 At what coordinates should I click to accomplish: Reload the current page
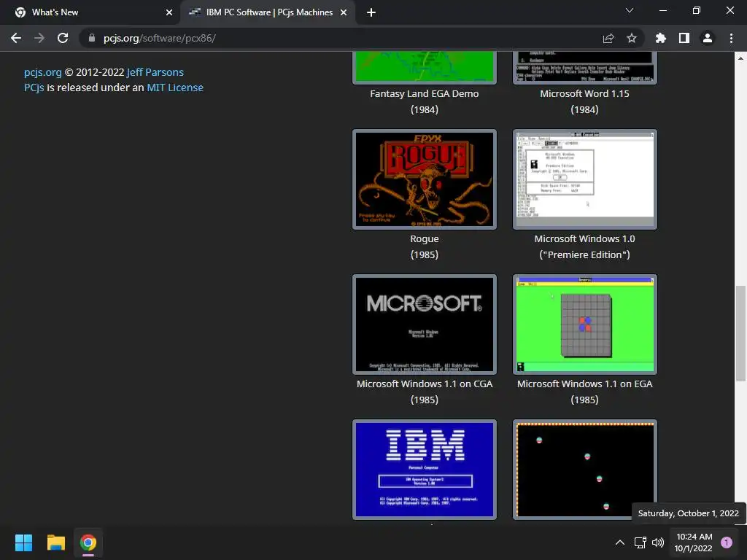(x=63, y=38)
